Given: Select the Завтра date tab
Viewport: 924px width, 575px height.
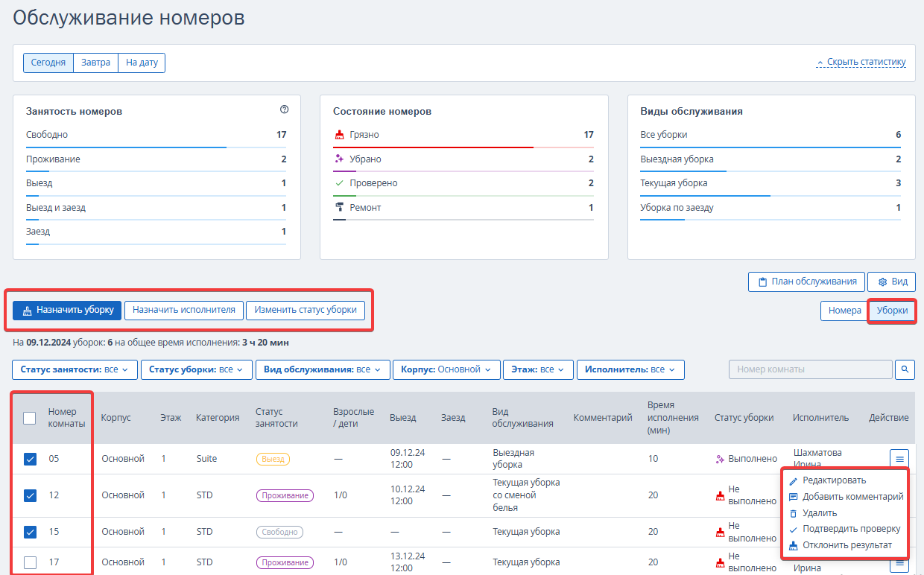Looking at the screenshot, I should [x=95, y=63].
